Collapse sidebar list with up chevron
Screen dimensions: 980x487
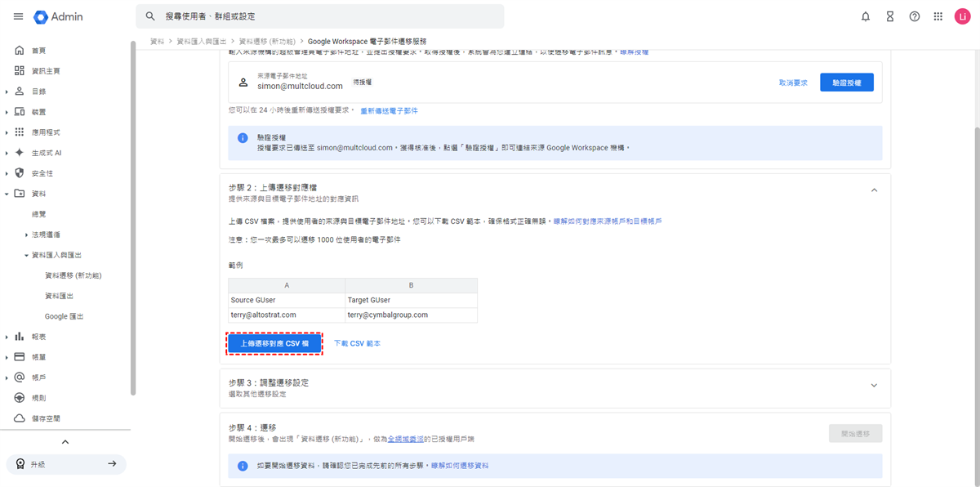(x=65, y=442)
